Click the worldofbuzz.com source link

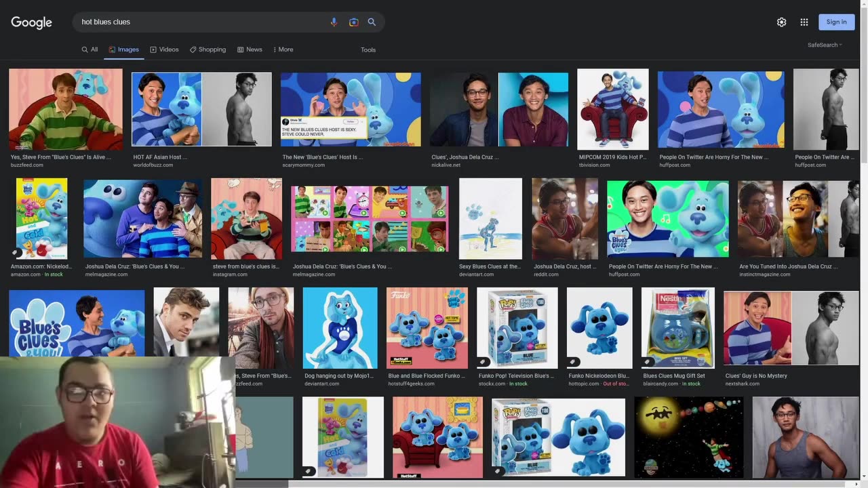point(153,165)
